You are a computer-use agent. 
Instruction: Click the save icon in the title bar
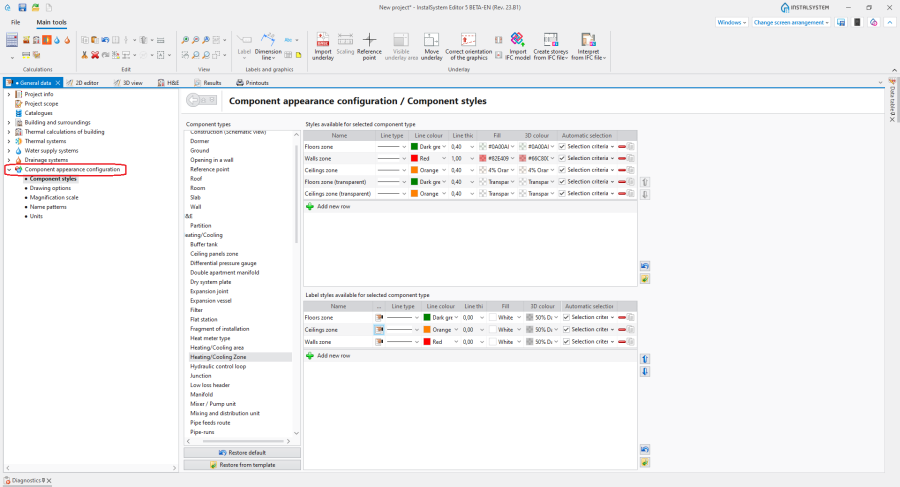[x=22, y=7]
